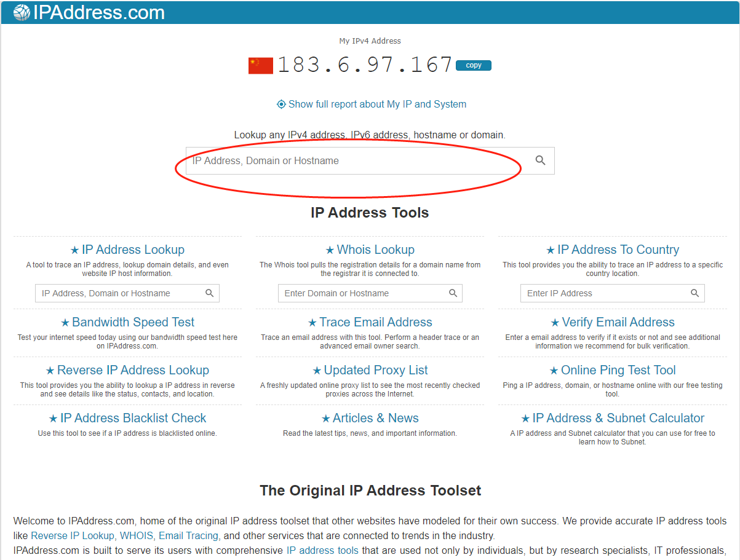
Task: Click the IPAddress.com globe logo icon
Action: point(22,12)
